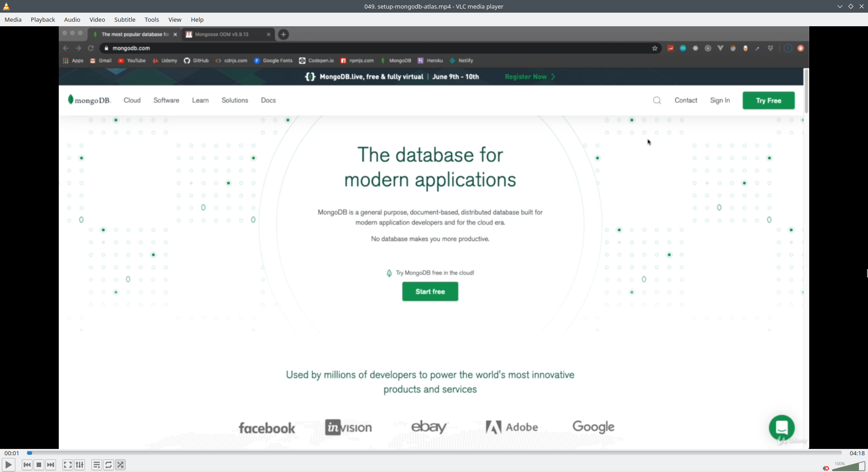Toggle the VLC playlist view
The width and height of the screenshot is (868, 472).
96,465
